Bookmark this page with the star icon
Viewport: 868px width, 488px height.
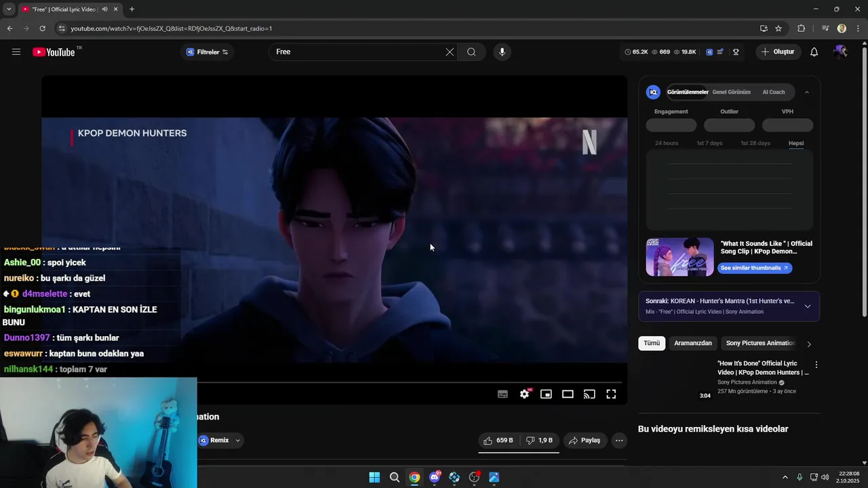(x=778, y=28)
